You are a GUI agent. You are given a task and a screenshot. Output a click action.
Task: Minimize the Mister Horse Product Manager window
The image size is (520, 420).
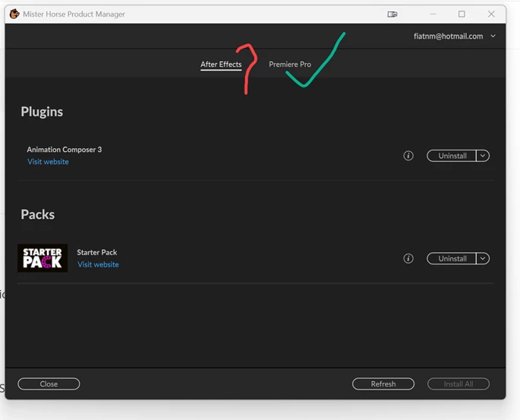pos(433,14)
